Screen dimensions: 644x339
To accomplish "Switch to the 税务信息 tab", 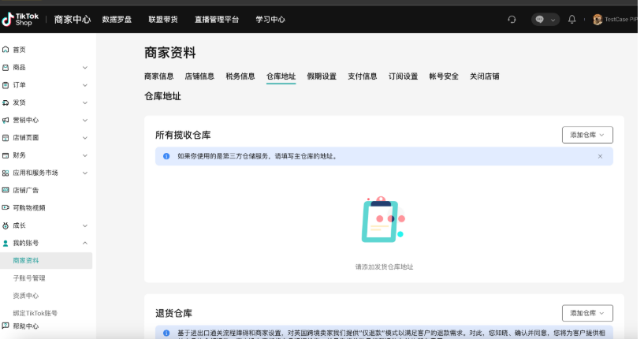I will pyautogui.click(x=240, y=76).
